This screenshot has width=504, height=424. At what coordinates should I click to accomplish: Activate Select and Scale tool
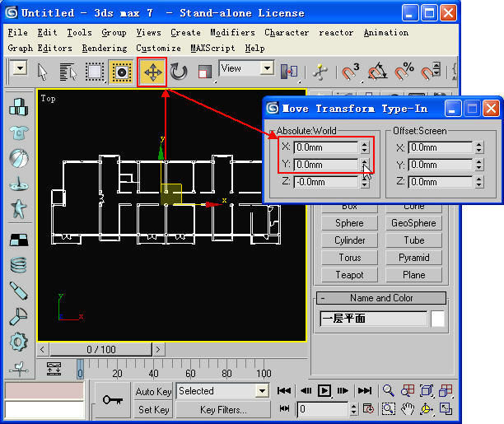pos(204,72)
